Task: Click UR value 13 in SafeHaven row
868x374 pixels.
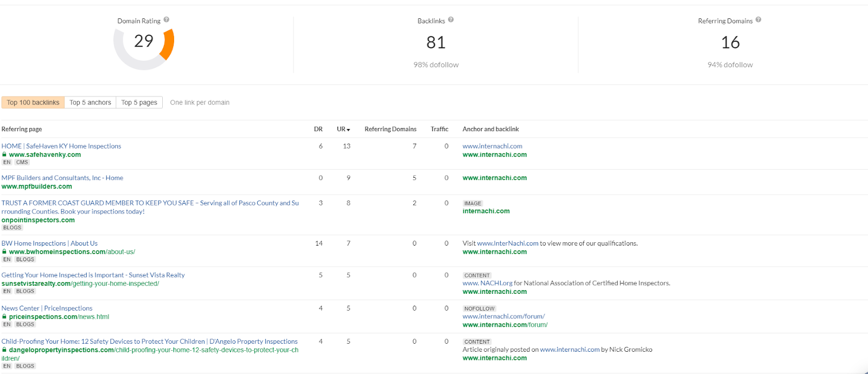Action: [x=347, y=146]
